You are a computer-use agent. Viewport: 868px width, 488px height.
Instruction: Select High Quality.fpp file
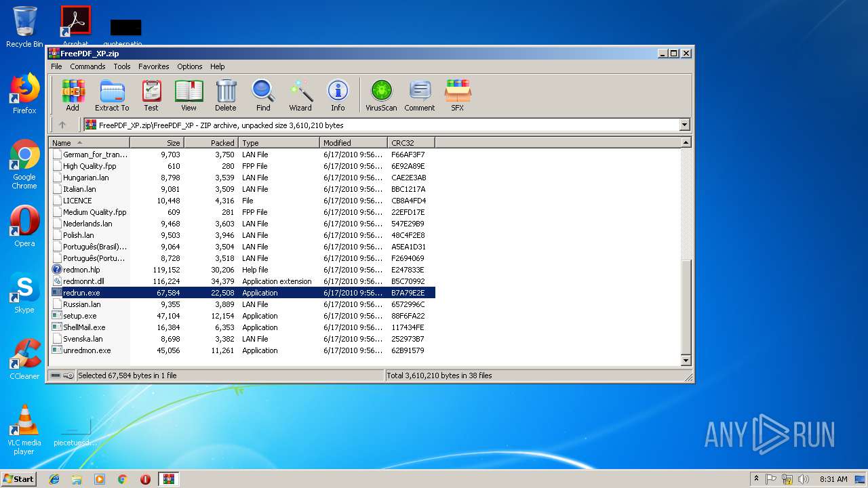tap(242, 166)
